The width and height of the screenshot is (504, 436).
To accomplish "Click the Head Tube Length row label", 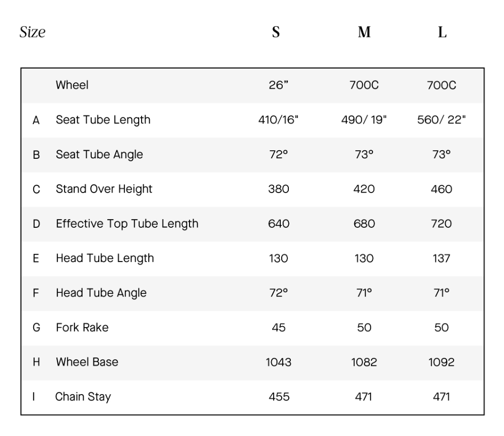I will (x=105, y=258).
